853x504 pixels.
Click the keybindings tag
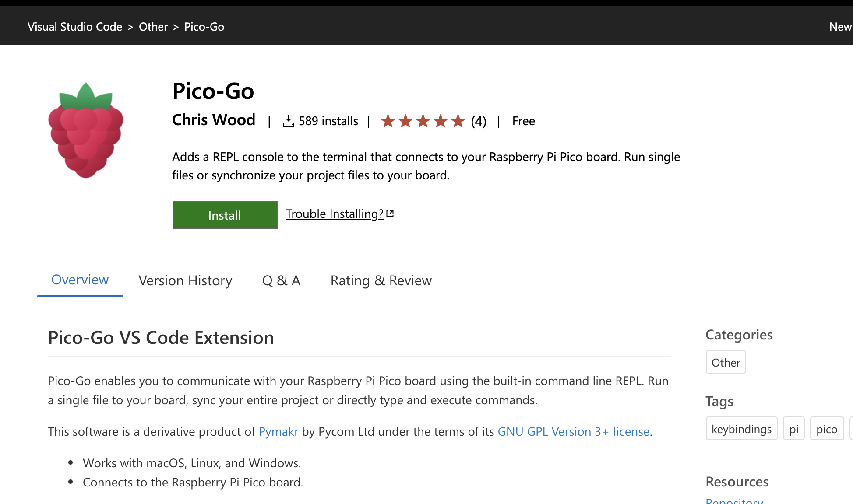(x=741, y=429)
